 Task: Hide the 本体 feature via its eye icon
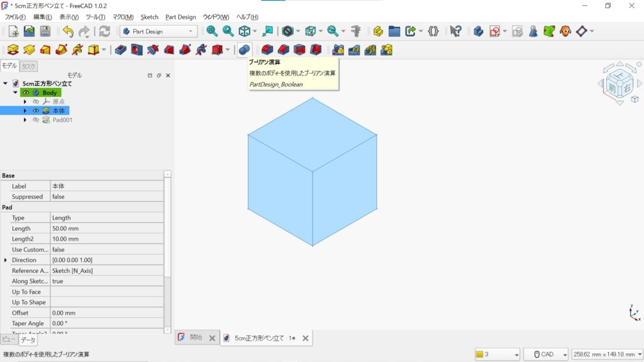point(35,111)
